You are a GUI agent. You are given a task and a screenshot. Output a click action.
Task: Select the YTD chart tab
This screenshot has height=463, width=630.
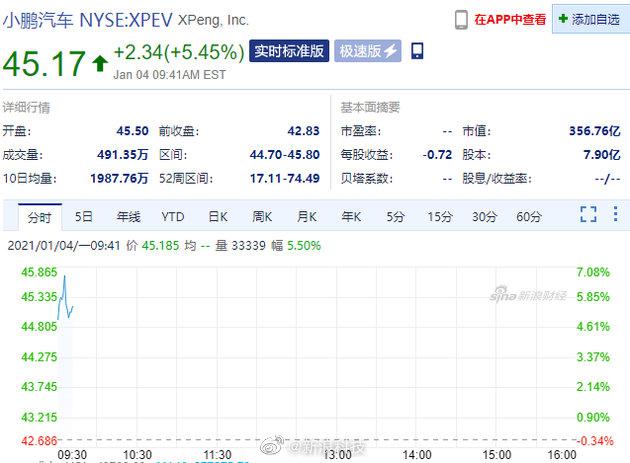(x=173, y=217)
